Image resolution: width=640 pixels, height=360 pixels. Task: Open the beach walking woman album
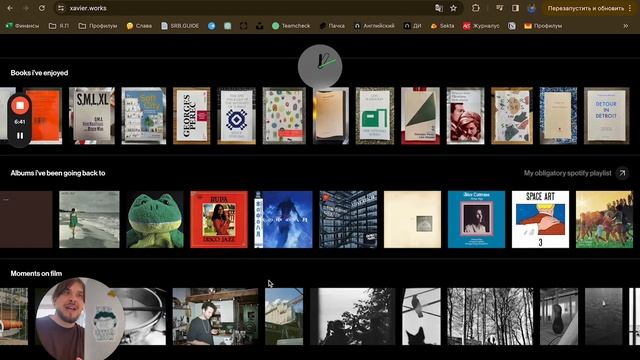pos(89,220)
